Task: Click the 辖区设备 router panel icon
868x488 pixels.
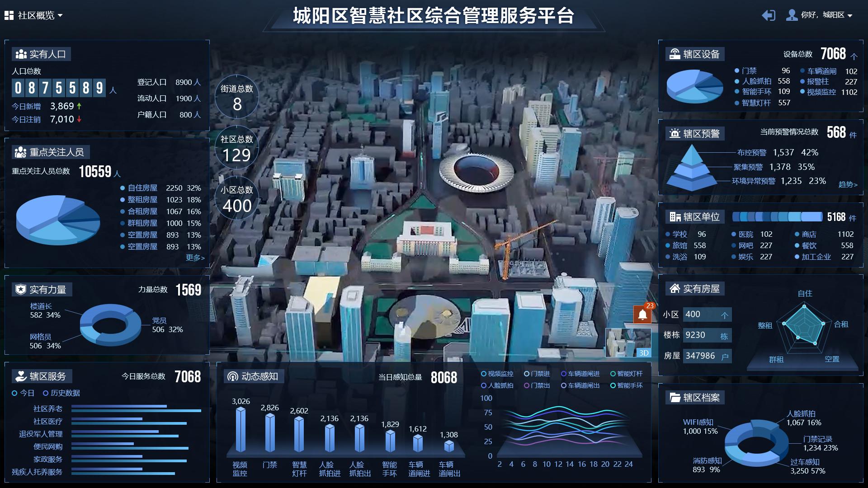Action: (675, 54)
